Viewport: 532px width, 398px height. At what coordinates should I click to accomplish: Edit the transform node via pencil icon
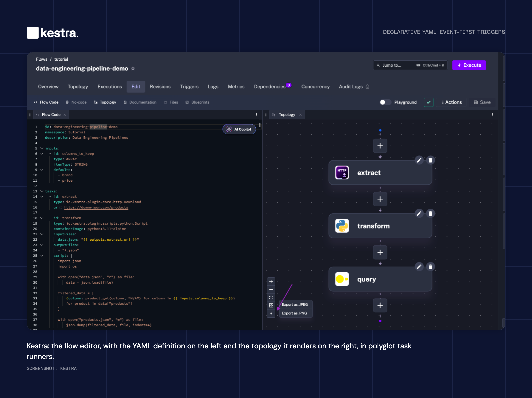(x=419, y=213)
